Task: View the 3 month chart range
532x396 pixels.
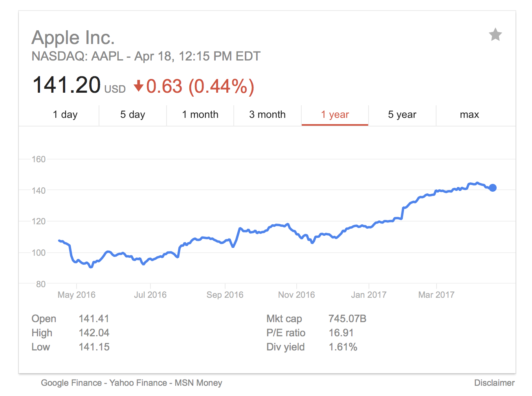Action: 267,115
